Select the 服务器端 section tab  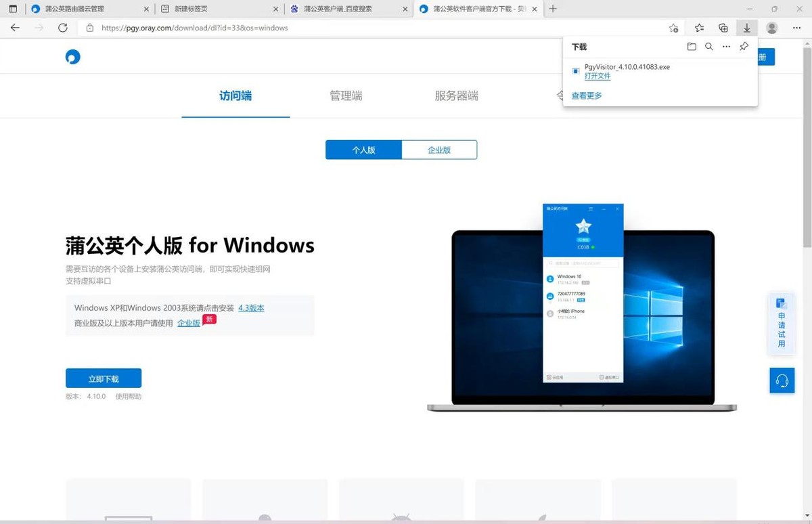click(456, 96)
